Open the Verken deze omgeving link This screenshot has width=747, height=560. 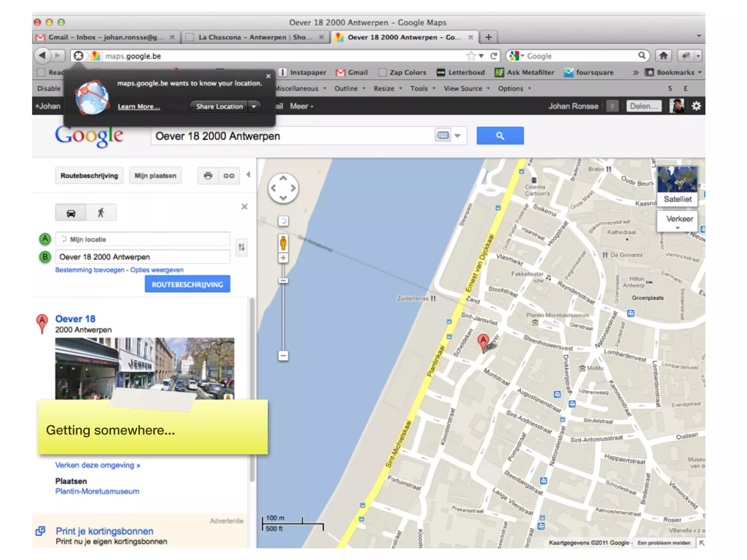pyautogui.click(x=97, y=465)
